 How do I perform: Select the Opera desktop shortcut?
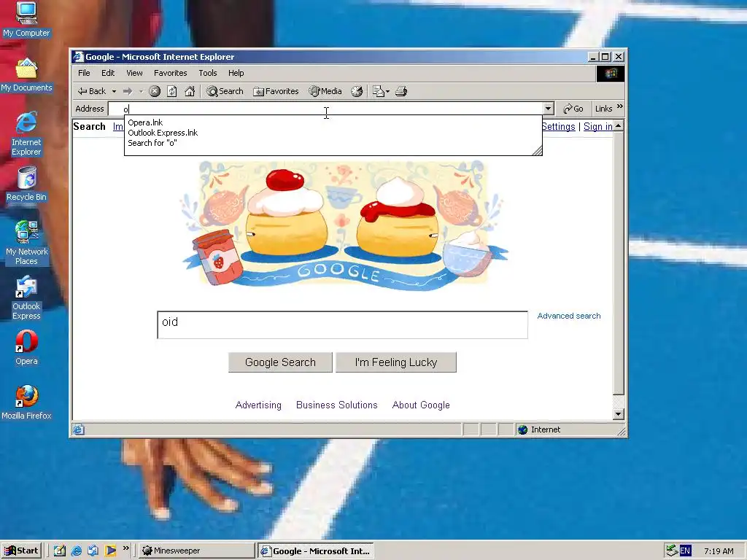point(26,348)
